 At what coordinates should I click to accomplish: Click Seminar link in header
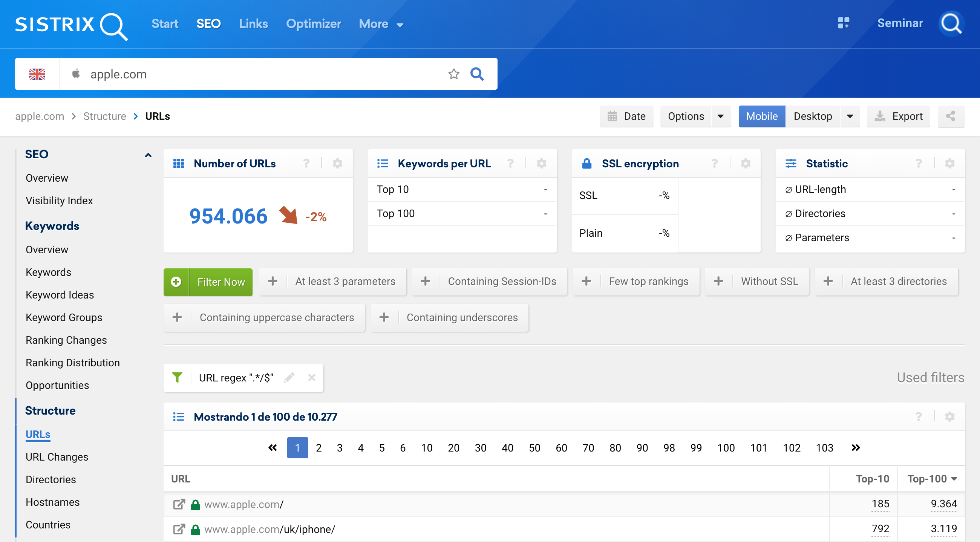tap(900, 23)
